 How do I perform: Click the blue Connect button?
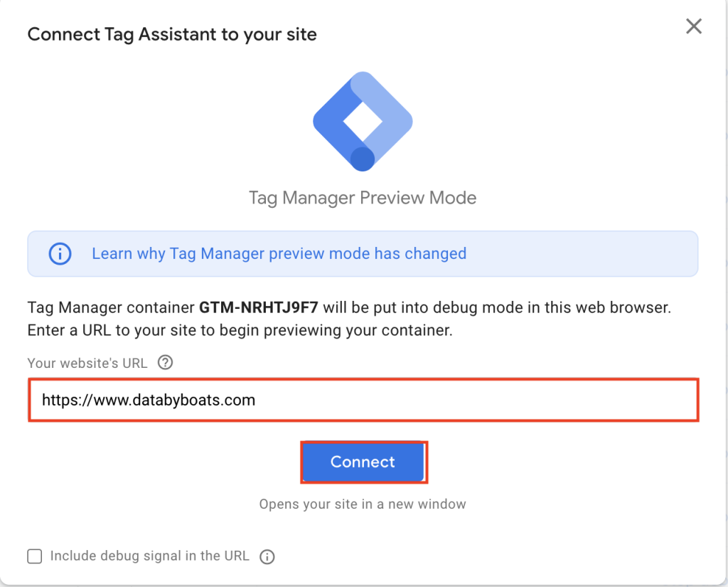coord(363,462)
